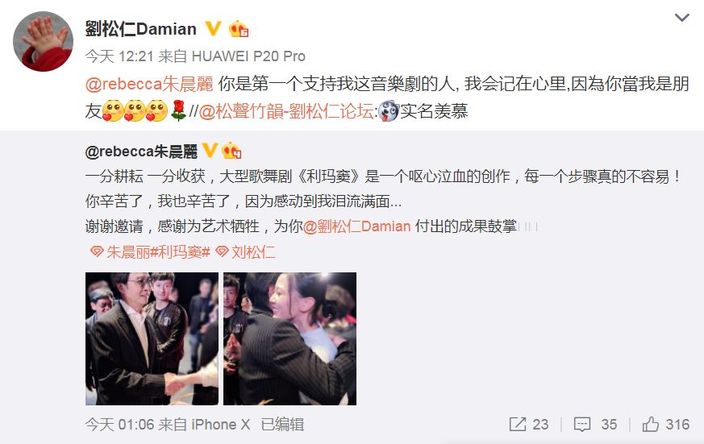Follow the @劉松仁Damian mention in the quoted post
This screenshot has width=704, height=444.
coord(357,226)
